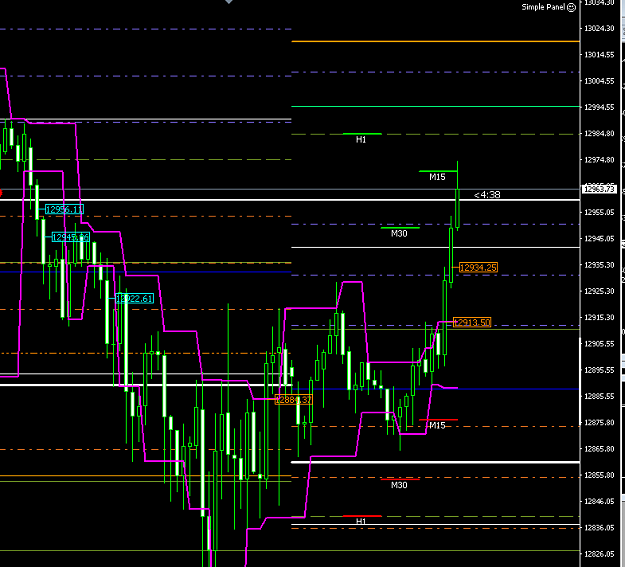Click the H1 label under the green marker
The height and width of the screenshot is (567, 625).
click(x=361, y=140)
